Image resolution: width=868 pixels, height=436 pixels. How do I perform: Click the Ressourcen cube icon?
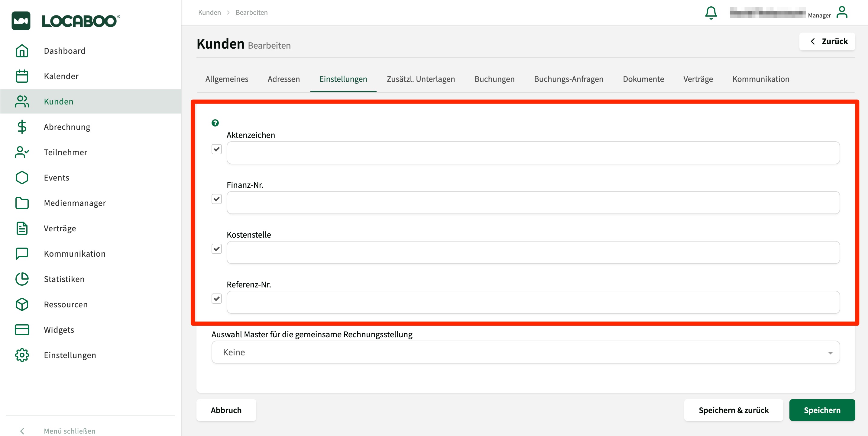pos(22,304)
